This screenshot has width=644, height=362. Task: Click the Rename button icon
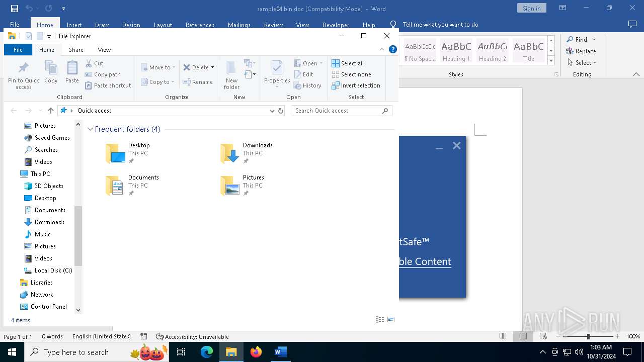tap(187, 82)
